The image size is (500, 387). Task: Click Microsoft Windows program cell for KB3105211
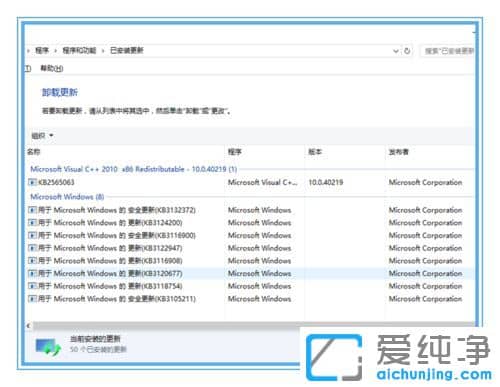click(259, 299)
